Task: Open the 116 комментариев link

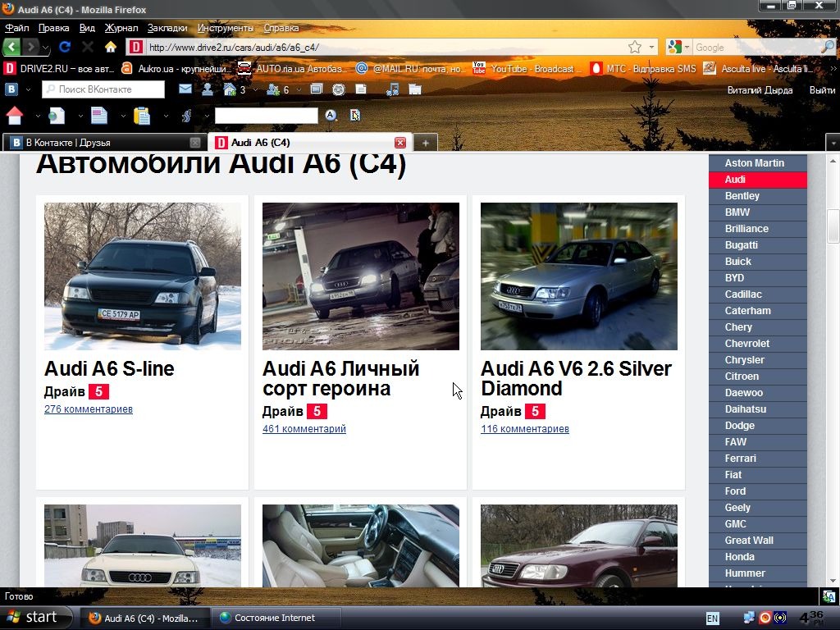Action: tap(525, 428)
